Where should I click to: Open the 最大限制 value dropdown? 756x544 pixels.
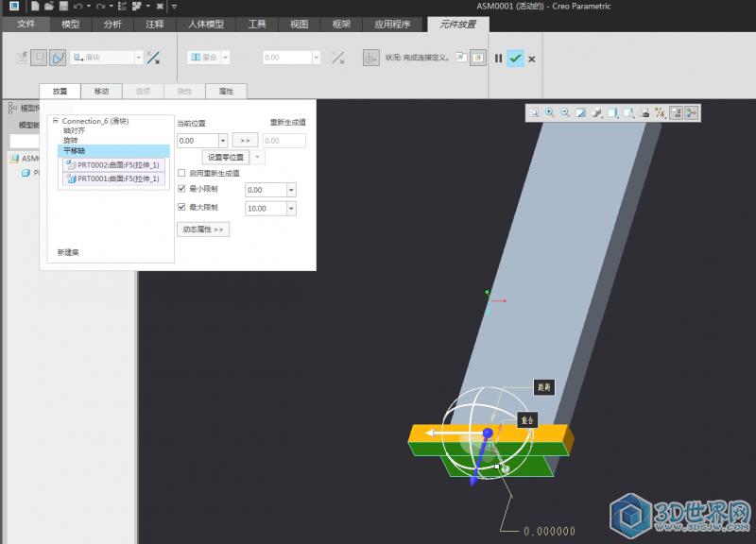(x=291, y=209)
